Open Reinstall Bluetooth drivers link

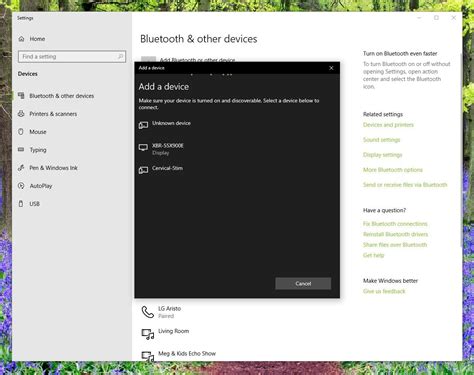[x=395, y=234]
